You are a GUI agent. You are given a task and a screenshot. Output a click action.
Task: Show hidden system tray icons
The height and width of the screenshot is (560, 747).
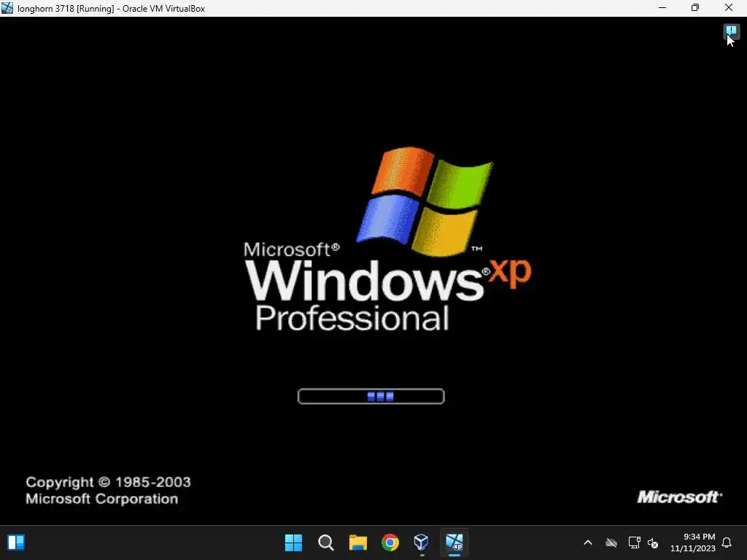coord(588,542)
